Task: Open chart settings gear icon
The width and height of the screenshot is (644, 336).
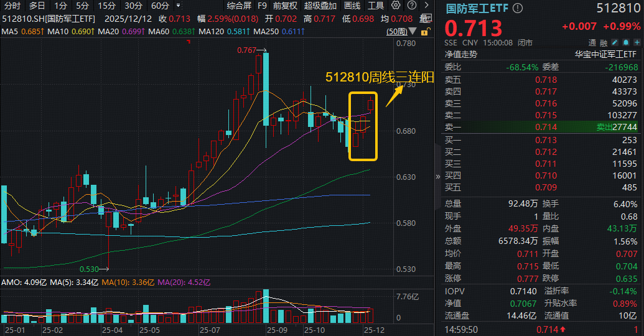Action: (x=396, y=6)
